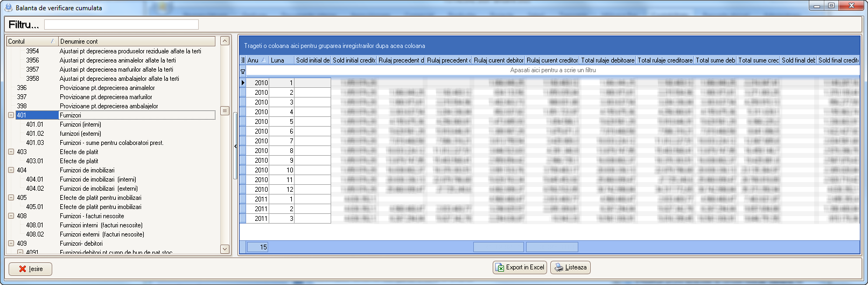Click the Listeaza print button
The width and height of the screenshot is (868, 285).
(x=570, y=267)
